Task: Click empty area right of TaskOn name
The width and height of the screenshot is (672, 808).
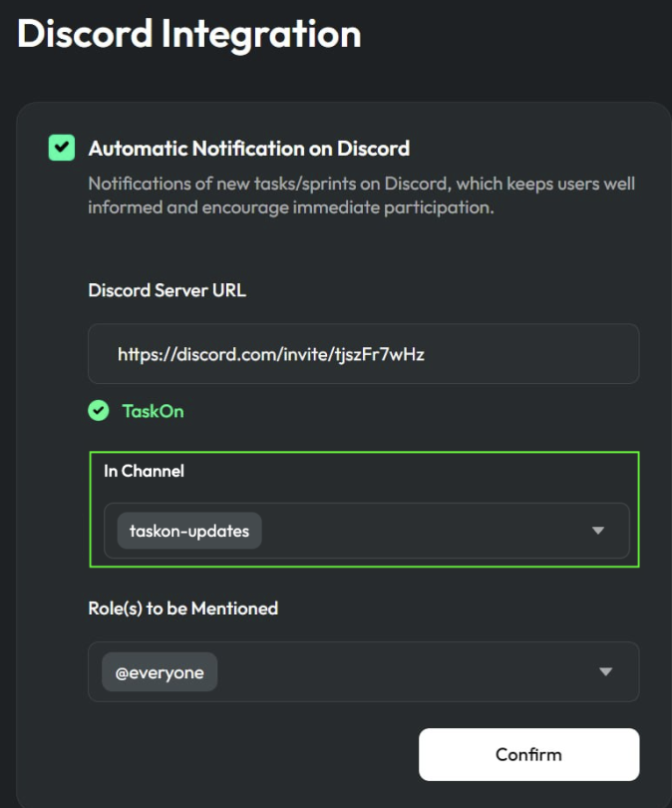Action: click(x=412, y=411)
